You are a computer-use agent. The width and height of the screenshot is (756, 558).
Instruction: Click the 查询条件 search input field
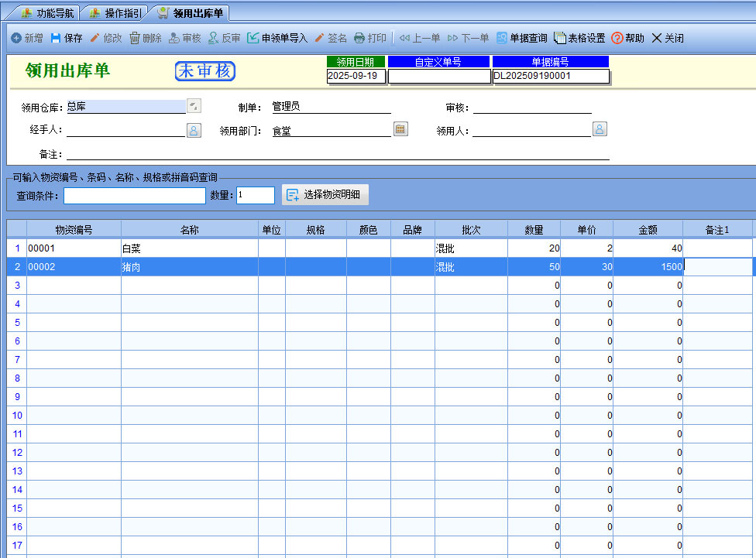(x=135, y=196)
